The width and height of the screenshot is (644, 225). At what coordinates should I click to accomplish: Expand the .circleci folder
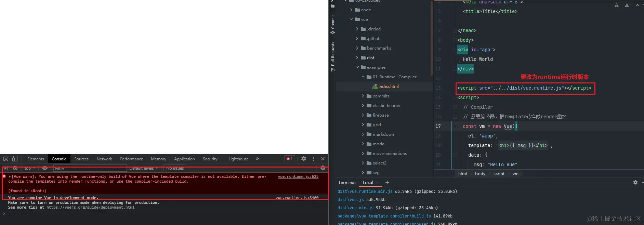tap(357, 29)
